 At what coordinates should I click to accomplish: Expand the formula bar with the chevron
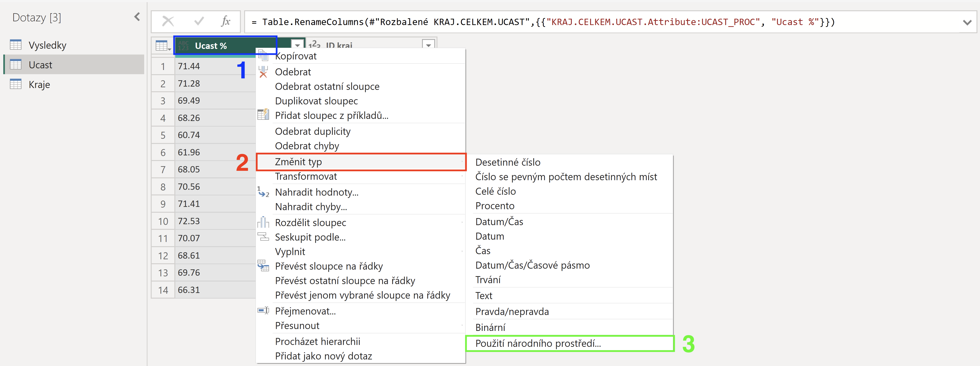click(967, 22)
